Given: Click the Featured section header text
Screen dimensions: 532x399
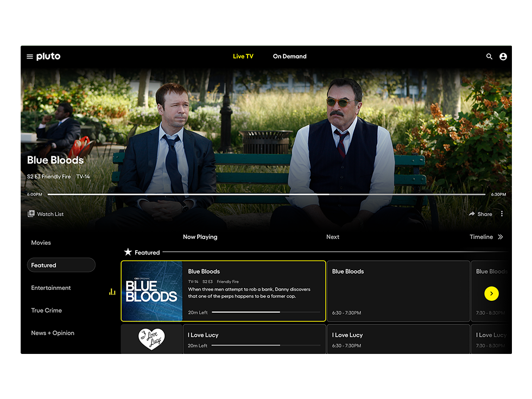Looking at the screenshot, I should [147, 252].
